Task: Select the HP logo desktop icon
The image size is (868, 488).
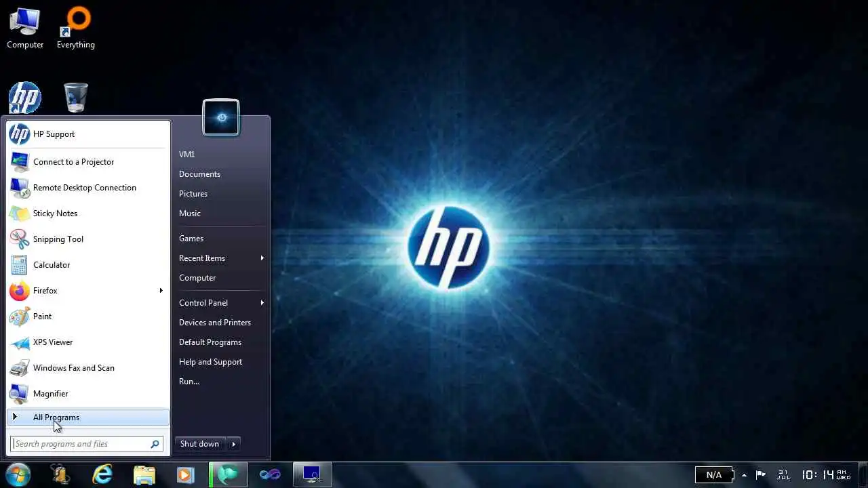Action: pos(25,98)
